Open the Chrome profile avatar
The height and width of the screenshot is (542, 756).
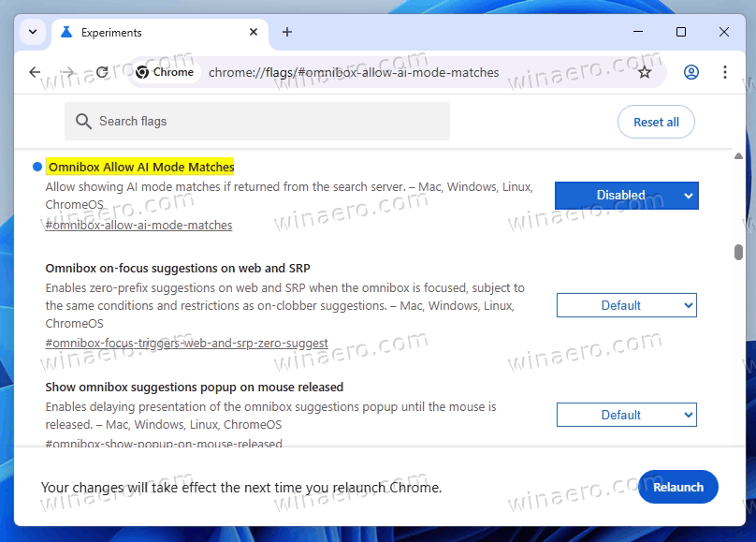[691, 72]
